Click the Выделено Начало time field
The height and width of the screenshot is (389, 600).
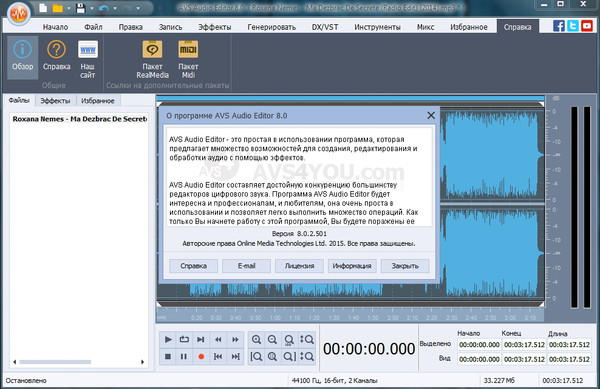(x=479, y=345)
